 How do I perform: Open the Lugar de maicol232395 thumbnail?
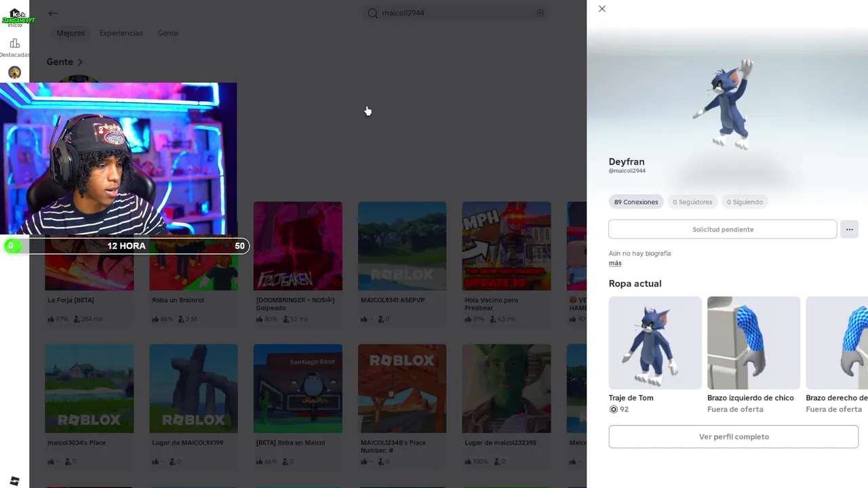tap(507, 388)
